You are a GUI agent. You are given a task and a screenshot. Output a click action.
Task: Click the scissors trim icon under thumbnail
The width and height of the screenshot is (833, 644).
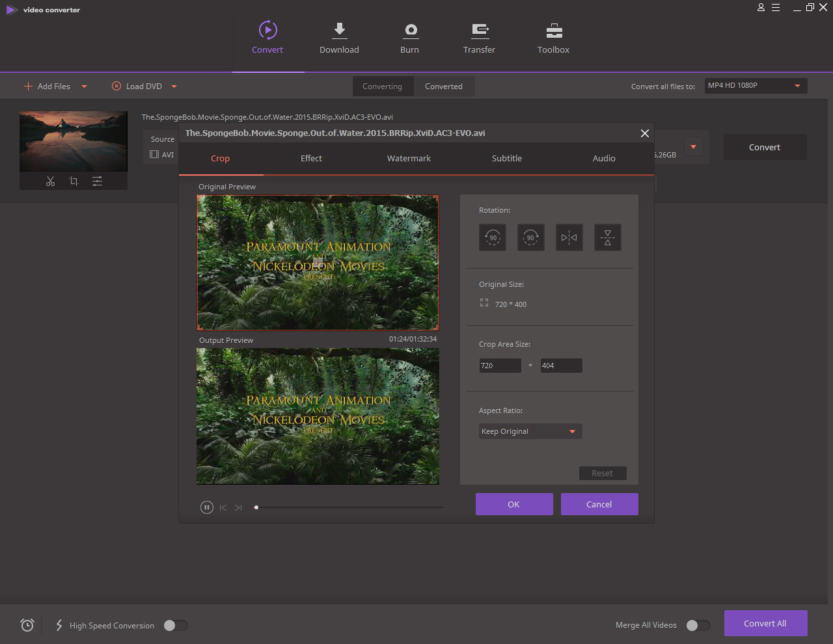tap(50, 181)
